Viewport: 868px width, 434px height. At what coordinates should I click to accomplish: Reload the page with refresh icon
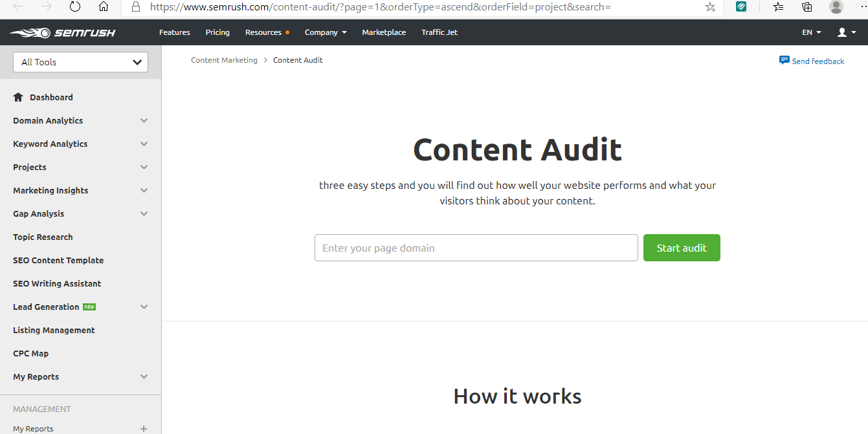(75, 7)
